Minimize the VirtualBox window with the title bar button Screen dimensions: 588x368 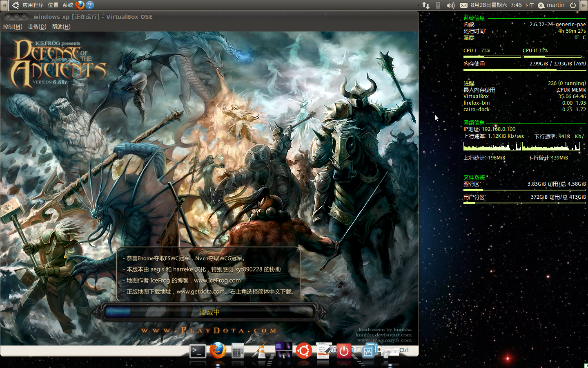tap(16, 17)
